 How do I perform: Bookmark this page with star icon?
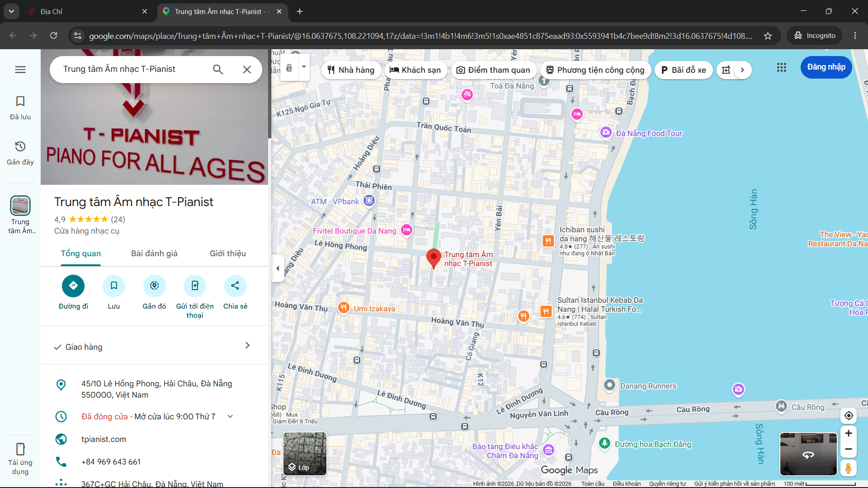tap(768, 36)
